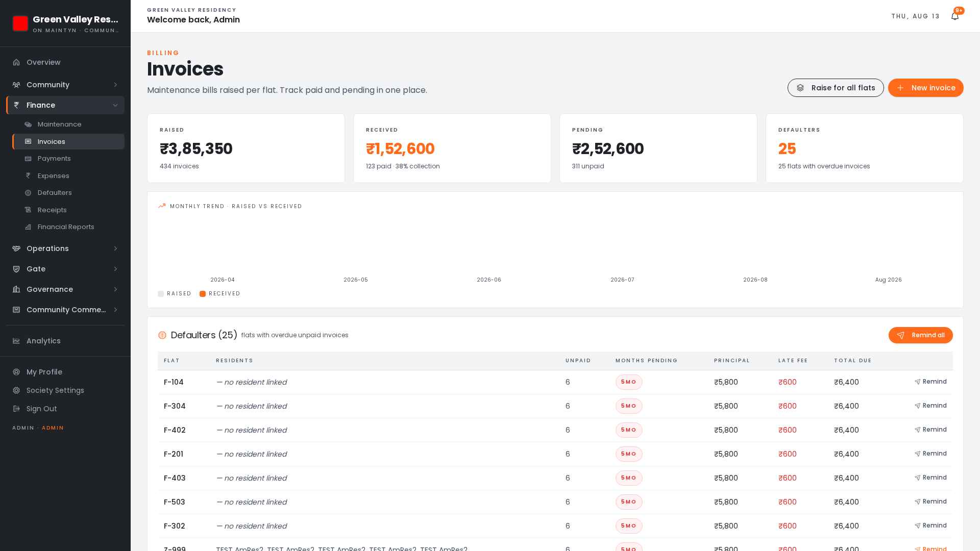980x551 pixels.
Task: Expand the Community menu chevron
Action: pos(115,85)
